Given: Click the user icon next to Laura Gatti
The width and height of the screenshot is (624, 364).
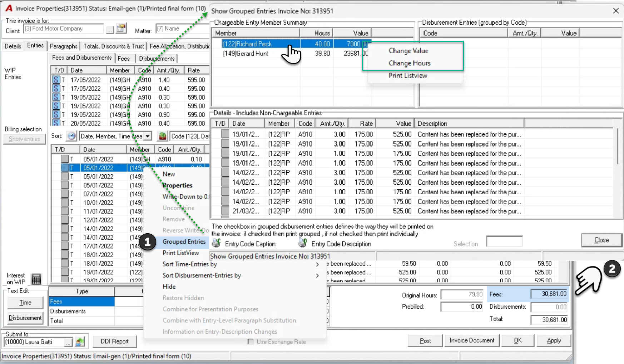Looking at the screenshot, I should [x=80, y=342].
